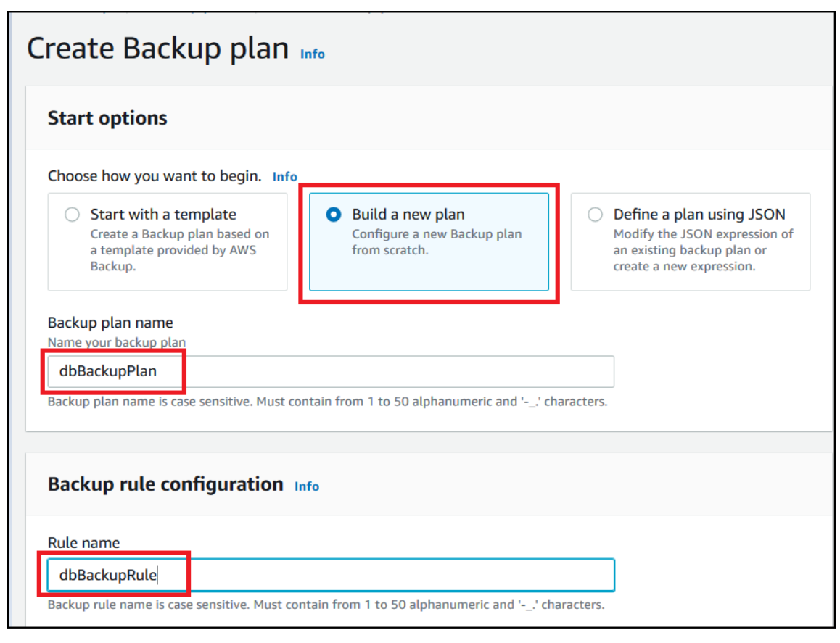The height and width of the screenshot is (643, 840).
Task: Click the 'Build a new plan' option title text
Action: click(x=408, y=215)
